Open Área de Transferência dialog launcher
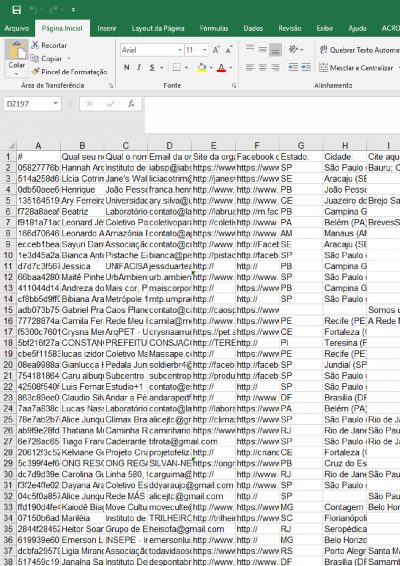 pyautogui.click(x=111, y=86)
